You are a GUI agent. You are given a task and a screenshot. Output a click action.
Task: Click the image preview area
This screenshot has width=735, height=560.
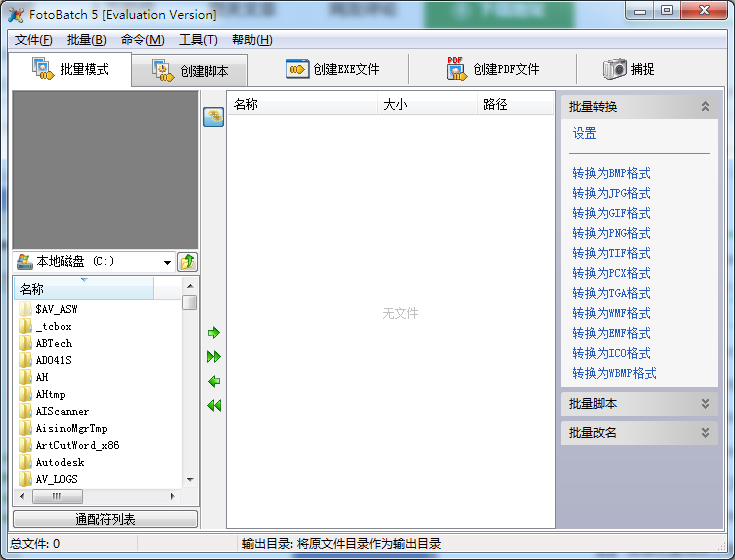105,170
